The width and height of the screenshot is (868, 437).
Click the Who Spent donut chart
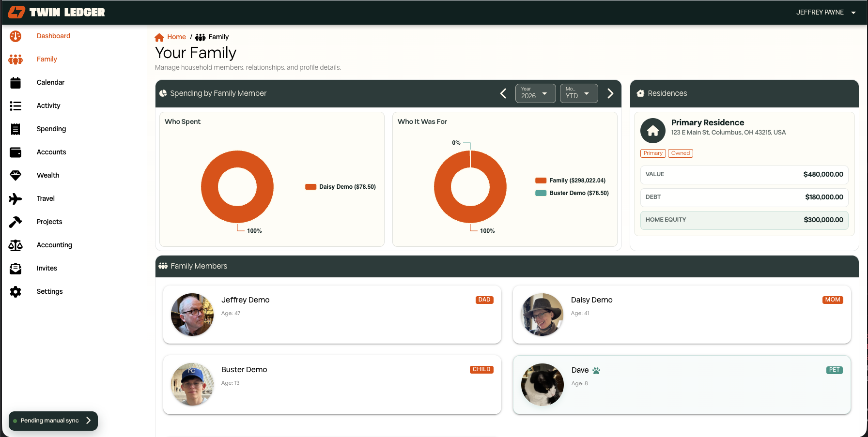coord(237,187)
